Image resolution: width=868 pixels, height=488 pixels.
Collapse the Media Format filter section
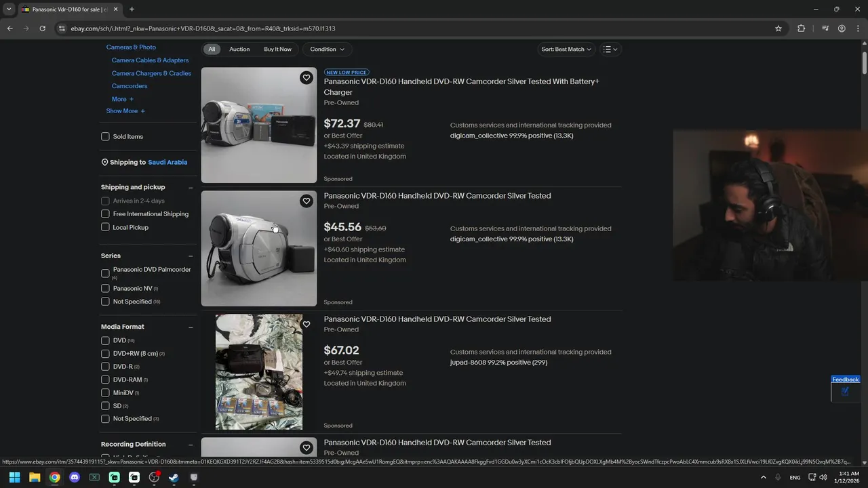tap(191, 327)
